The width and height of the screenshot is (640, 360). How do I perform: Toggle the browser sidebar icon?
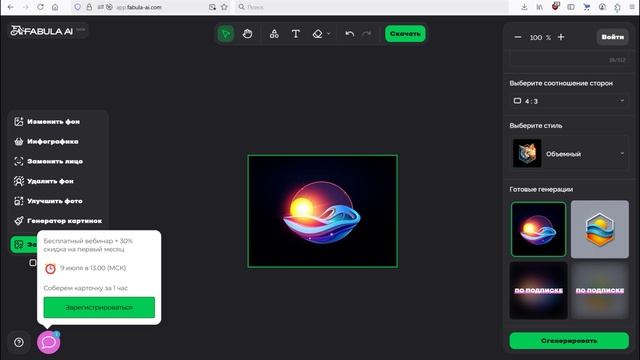click(571, 7)
